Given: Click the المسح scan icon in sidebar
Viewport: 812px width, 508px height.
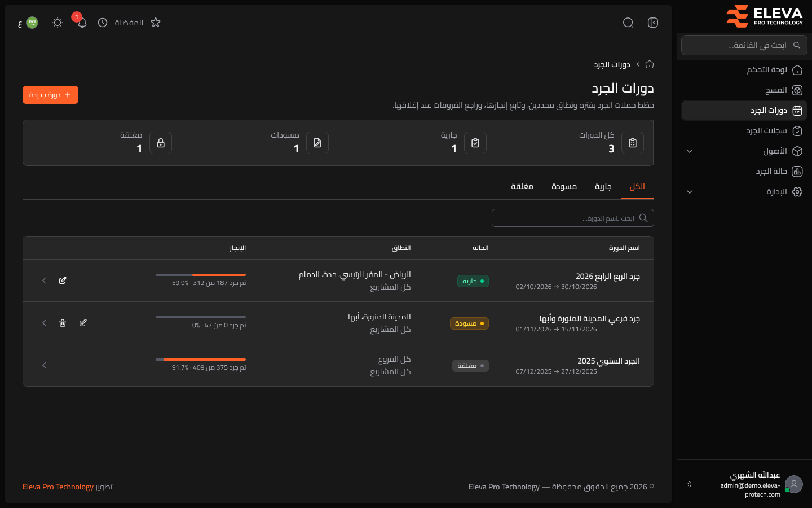Looking at the screenshot, I should (x=797, y=90).
